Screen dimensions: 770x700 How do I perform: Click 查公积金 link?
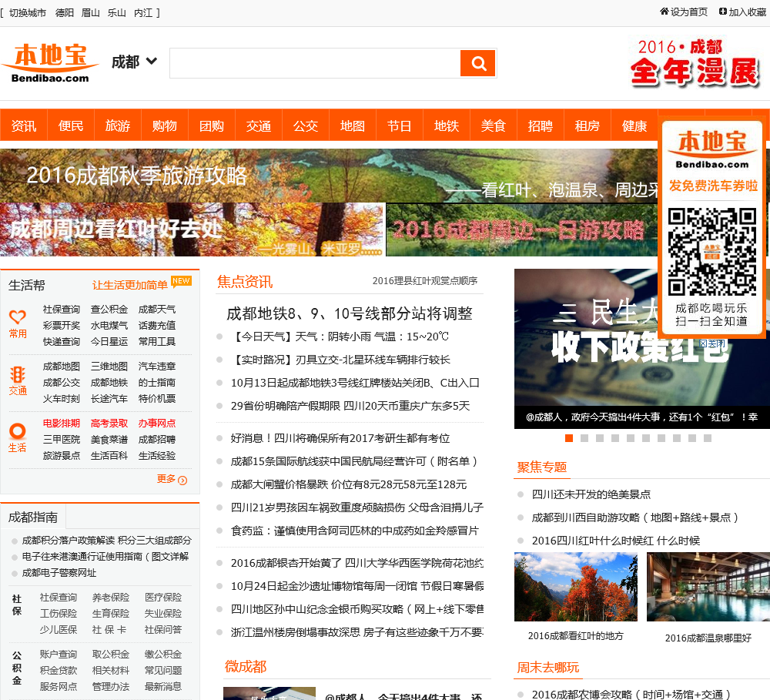point(109,309)
